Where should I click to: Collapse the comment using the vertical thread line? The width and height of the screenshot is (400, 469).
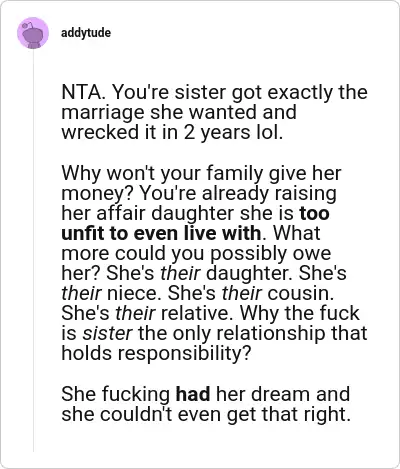coord(33,251)
